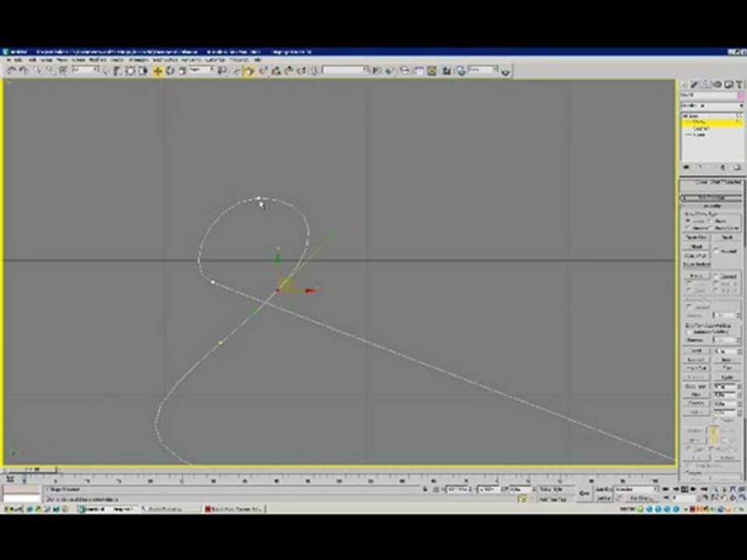Toggle the Selection Lock padlock in status bar
The height and width of the screenshot is (560, 747).
[x=426, y=489]
